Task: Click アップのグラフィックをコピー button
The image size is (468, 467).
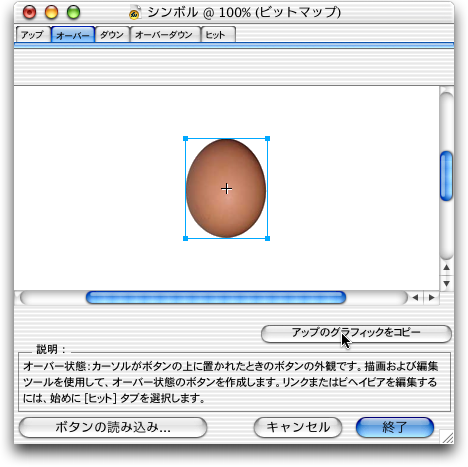Action: [x=356, y=333]
